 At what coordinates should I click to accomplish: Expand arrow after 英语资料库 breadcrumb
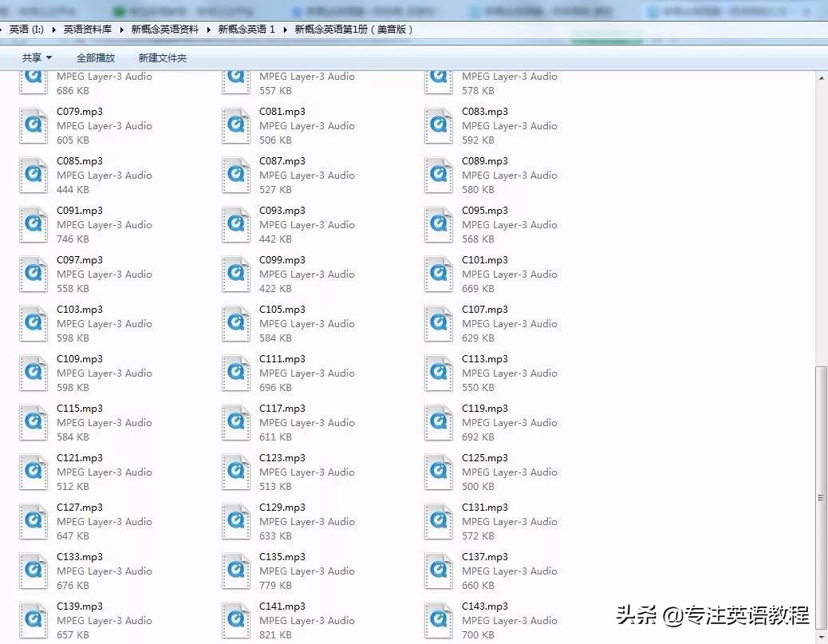[x=121, y=30]
